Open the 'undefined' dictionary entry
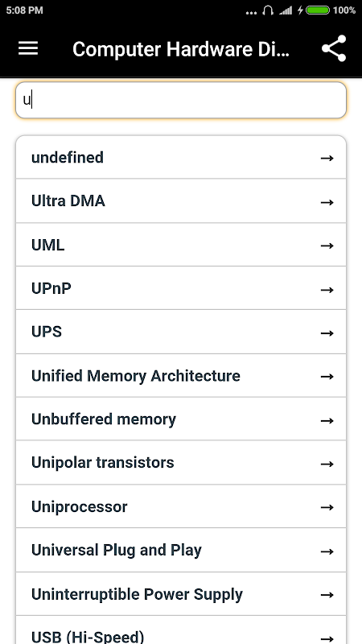 click(x=181, y=157)
